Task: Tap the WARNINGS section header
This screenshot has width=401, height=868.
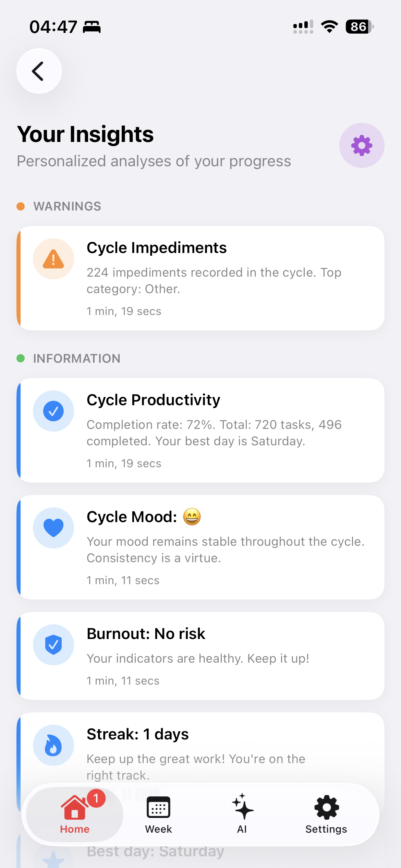Action: pos(67,206)
